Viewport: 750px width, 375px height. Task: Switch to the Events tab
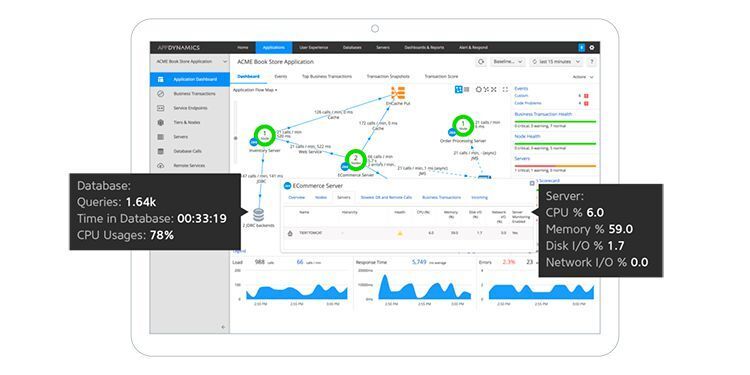[281, 77]
